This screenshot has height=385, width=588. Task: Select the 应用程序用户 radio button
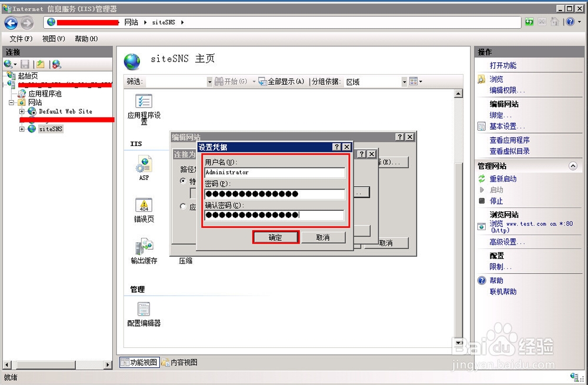click(183, 206)
